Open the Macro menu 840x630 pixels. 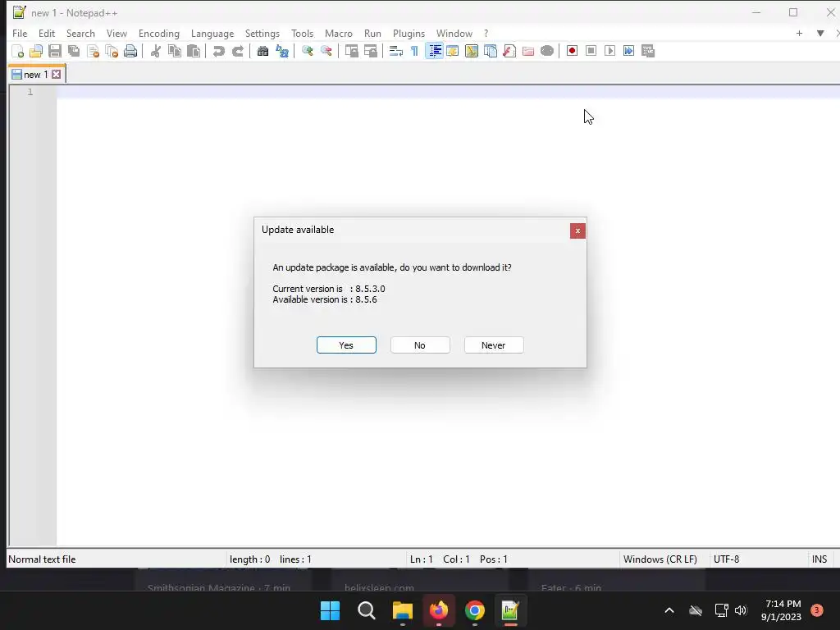(x=339, y=33)
